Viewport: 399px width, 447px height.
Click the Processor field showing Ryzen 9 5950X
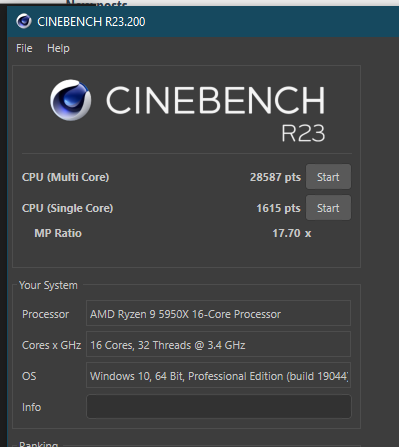click(x=218, y=313)
